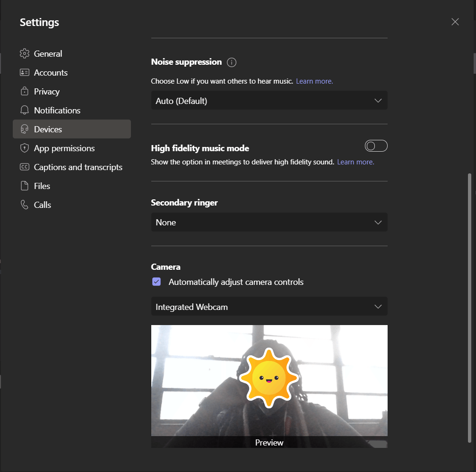Click the General gear icon
Image resolution: width=476 pixels, height=472 pixels.
(25, 53)
